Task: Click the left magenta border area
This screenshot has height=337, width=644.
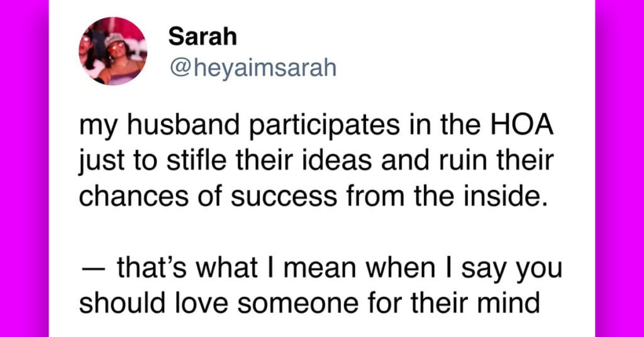Action: pyautogui.click(x=25, y=168)
